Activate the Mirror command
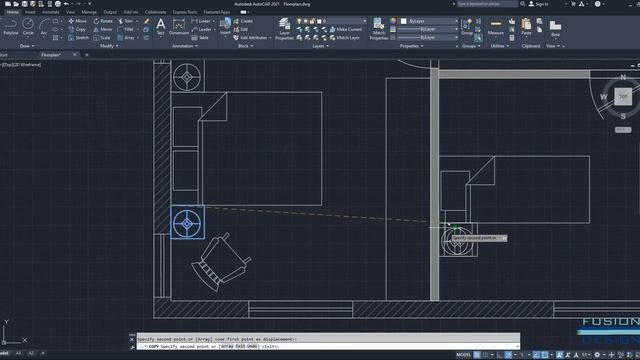 coord(103,29)
